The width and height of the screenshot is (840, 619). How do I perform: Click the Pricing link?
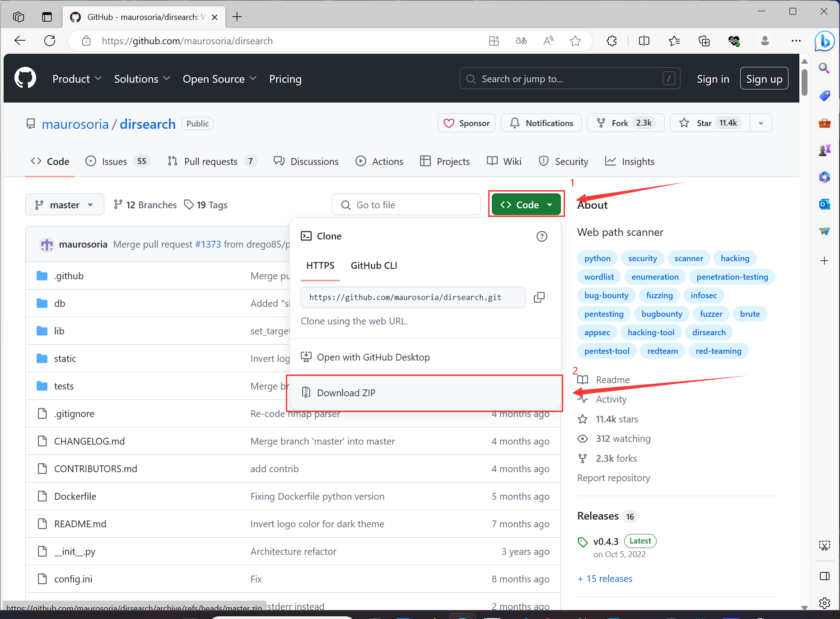[x=285, y=79]
